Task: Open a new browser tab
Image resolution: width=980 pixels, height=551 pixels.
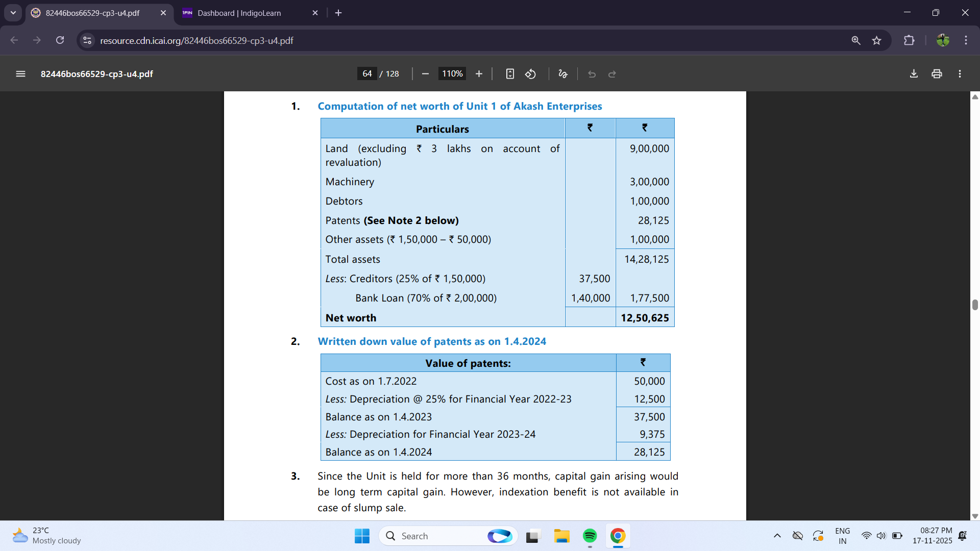Action: pos(338,13)
